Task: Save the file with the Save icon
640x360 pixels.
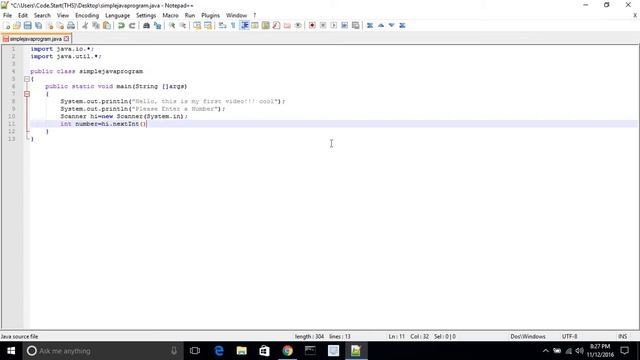Action: 28,25
